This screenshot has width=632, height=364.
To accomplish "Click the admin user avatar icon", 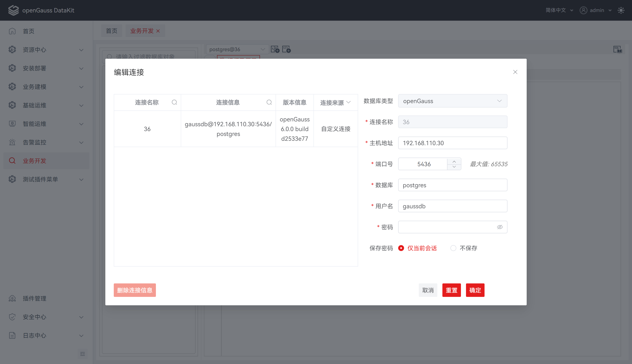I will [x=583, y=10].
